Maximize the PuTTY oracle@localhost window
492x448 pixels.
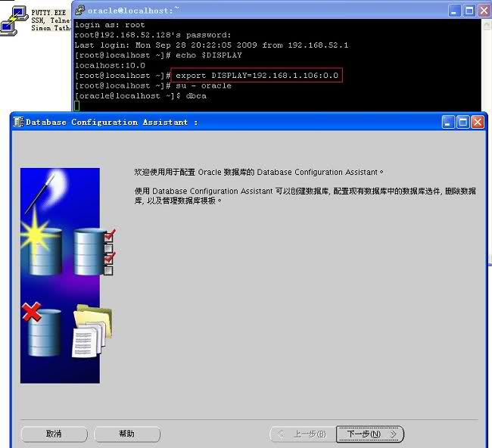tap(469, 11)
